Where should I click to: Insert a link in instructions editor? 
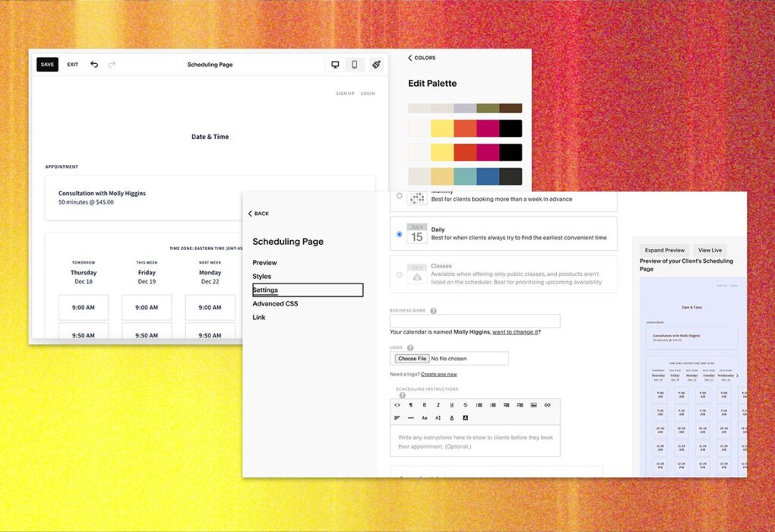pos(547,405)
